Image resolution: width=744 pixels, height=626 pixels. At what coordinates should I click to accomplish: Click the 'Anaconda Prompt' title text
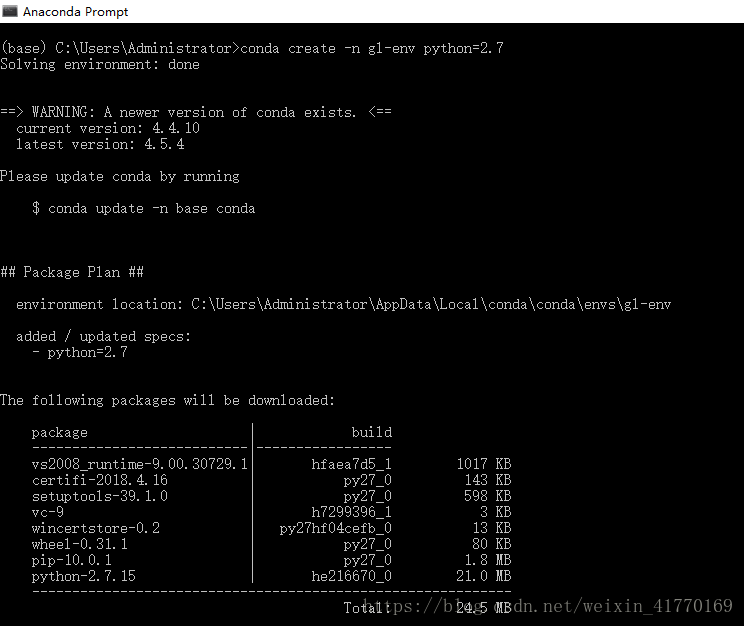pyautogui.click(x=75, y=12)
